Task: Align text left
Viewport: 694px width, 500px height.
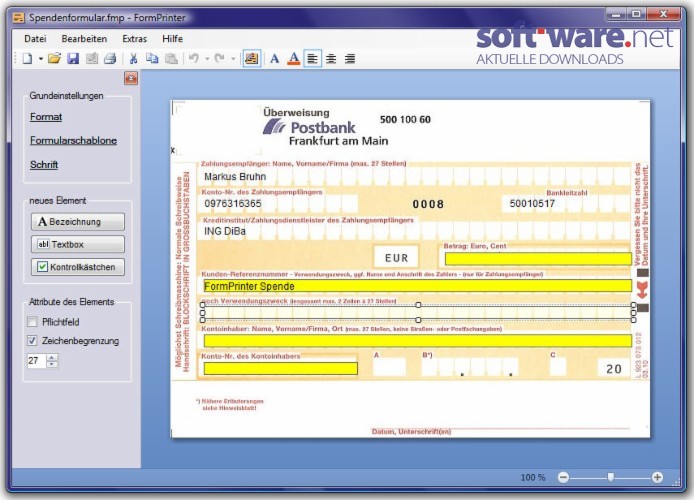Action: pos(312,59)
